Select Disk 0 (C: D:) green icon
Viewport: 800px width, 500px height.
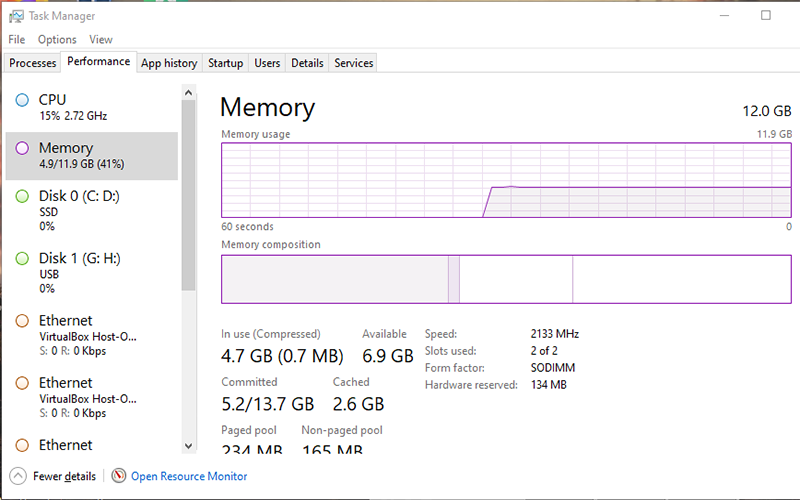(22, 197)
